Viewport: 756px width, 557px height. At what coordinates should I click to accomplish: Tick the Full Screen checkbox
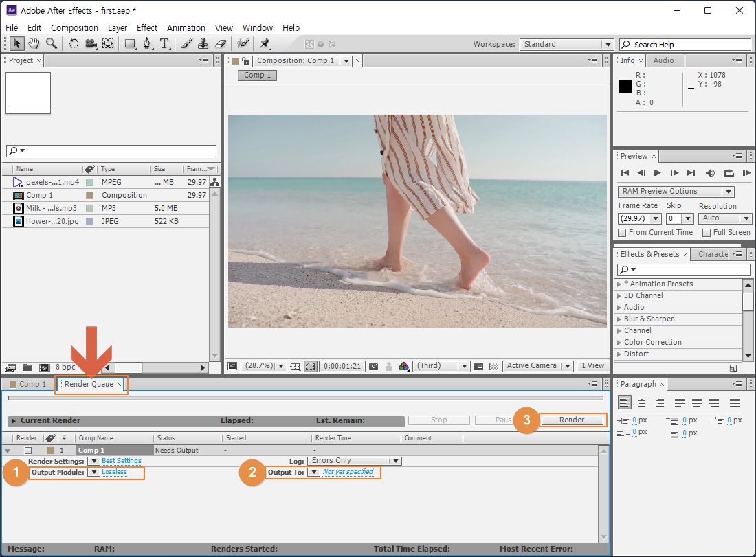(706, 233)
